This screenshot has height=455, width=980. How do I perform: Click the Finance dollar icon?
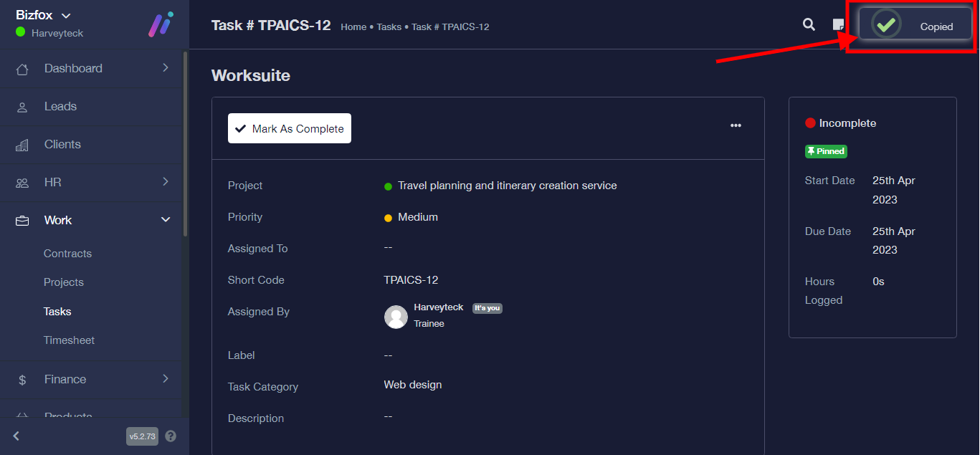22,380
